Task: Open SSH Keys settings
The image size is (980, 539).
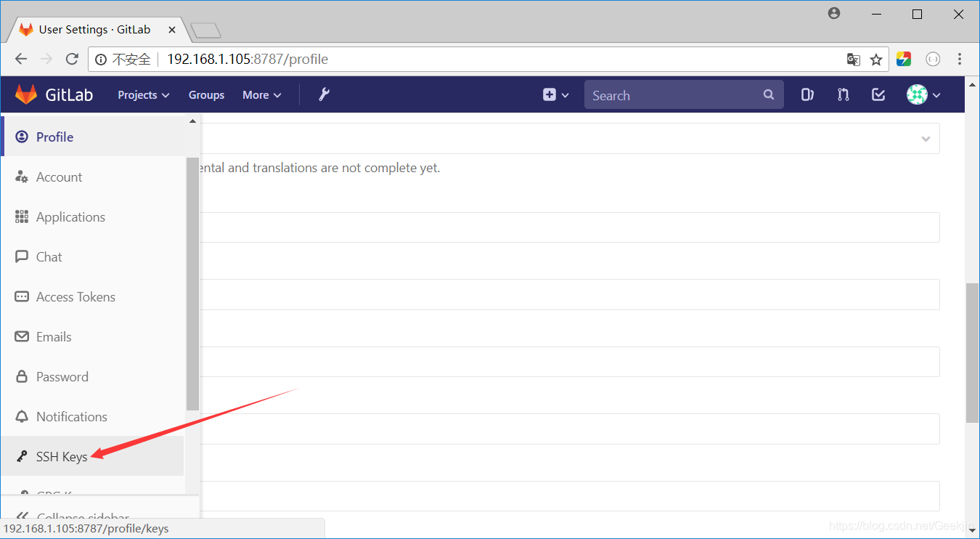Action: tap(93, 456)
